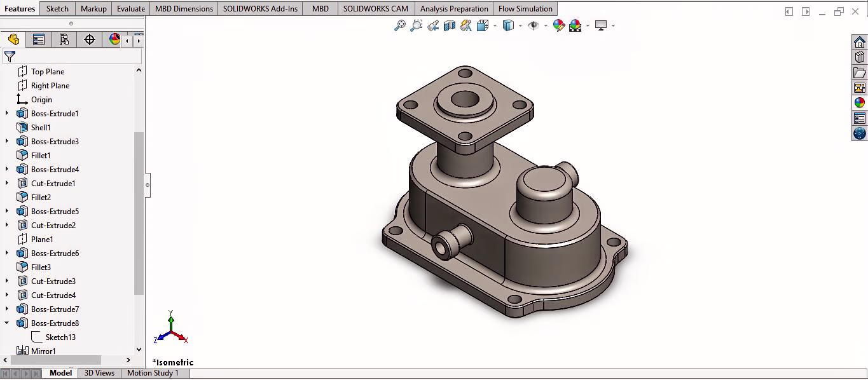Open the View Orientation dropdown arrow
This screenshot has height=380, width=868.
[x=495, y=26]
